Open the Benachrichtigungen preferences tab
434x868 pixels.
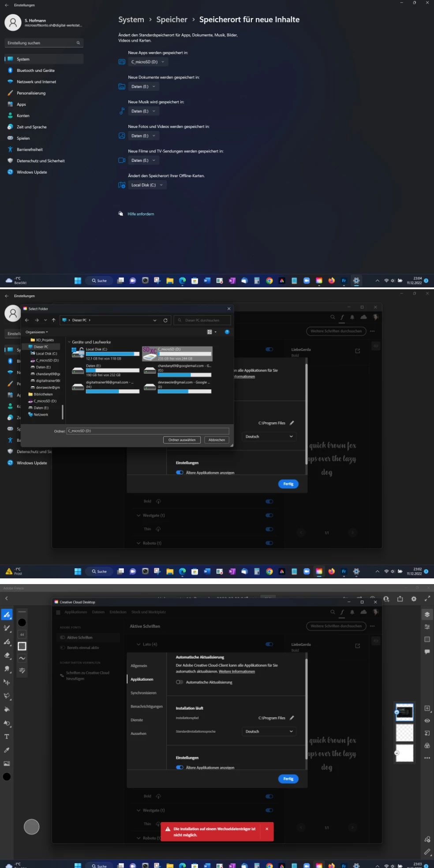tap(146, 706)
